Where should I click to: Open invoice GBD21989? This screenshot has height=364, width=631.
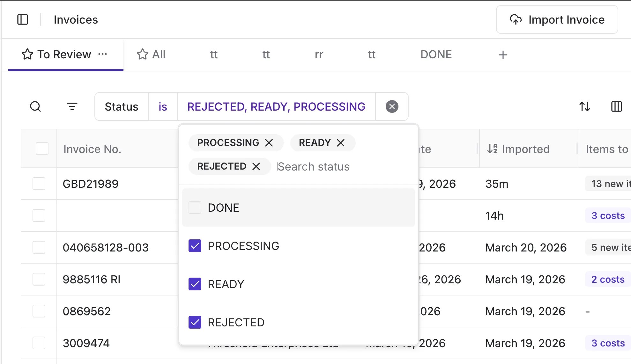[91, 184]
